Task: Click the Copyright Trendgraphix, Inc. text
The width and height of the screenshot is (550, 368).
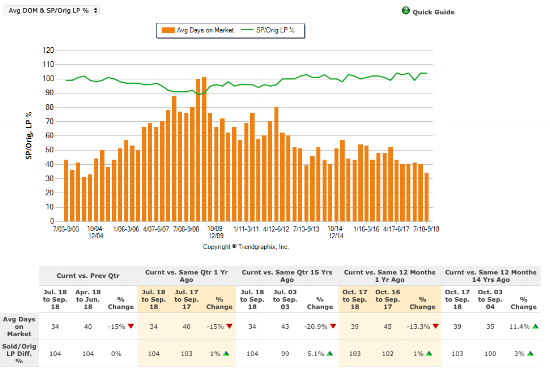Action: [246, 247]
